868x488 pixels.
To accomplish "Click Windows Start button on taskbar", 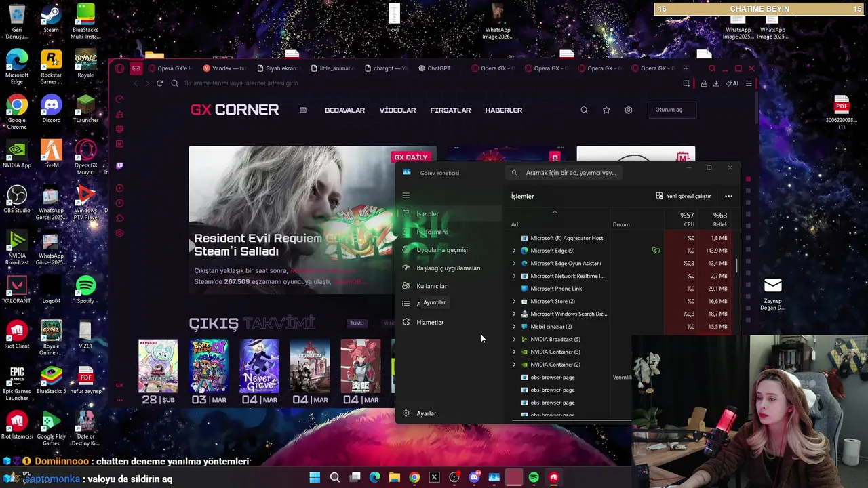I will (x=315, y=477).
